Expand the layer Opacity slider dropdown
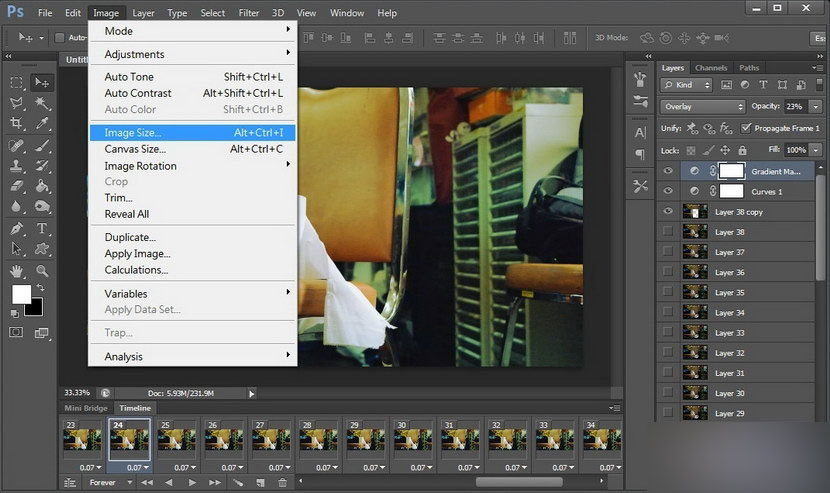Viewport: 830px width, 493px height. click(813, 106)
